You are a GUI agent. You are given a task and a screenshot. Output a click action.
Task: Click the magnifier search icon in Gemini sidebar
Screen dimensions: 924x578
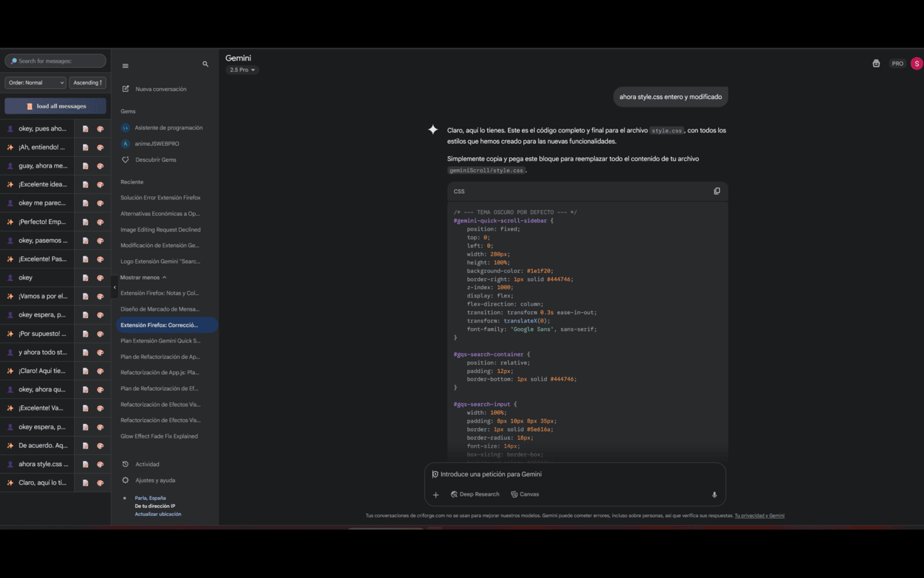coord(206,64)
